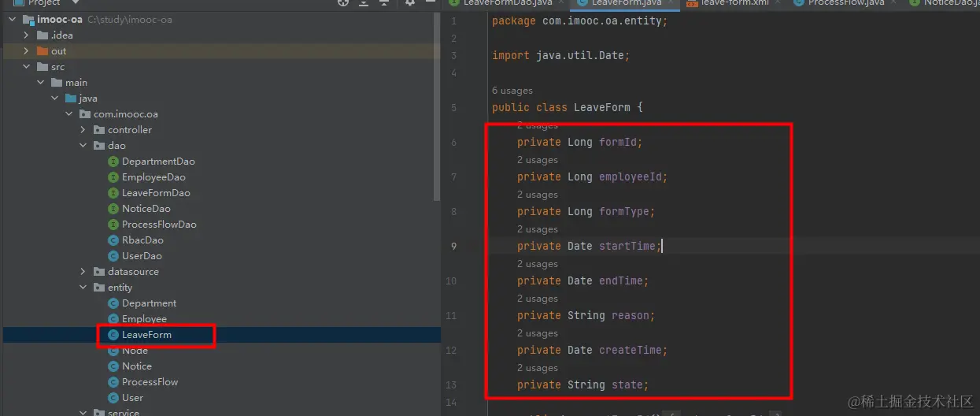Click the LeaveFormDao interface icon
Screen dimensions: 980x416
coord(113,193)
